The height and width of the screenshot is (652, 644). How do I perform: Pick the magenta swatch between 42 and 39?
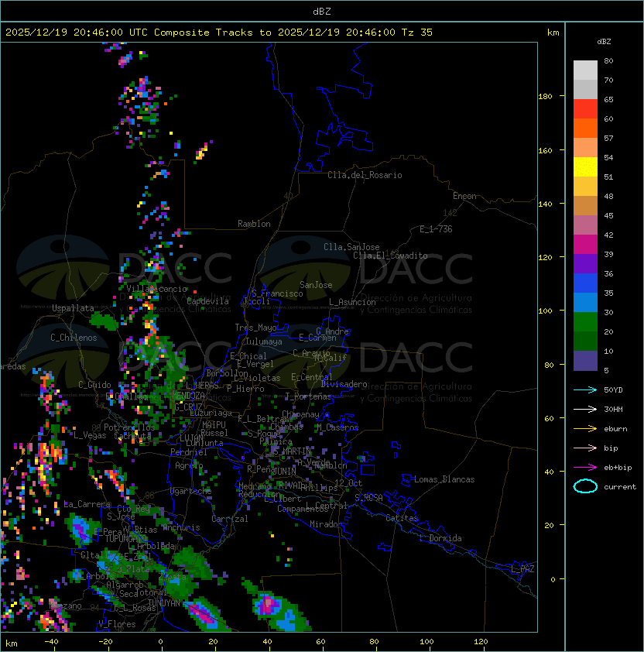(x=585, y=245)
